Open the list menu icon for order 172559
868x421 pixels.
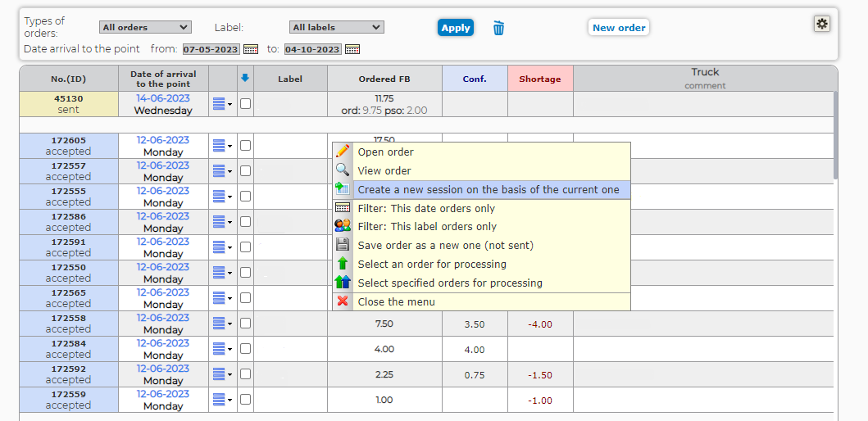(x=221, y=400)
